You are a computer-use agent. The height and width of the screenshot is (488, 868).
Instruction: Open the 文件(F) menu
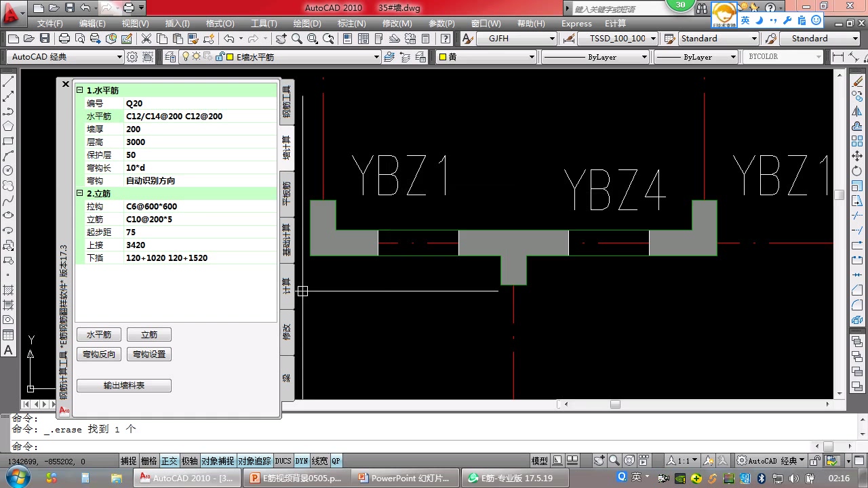tap(50, 23)
